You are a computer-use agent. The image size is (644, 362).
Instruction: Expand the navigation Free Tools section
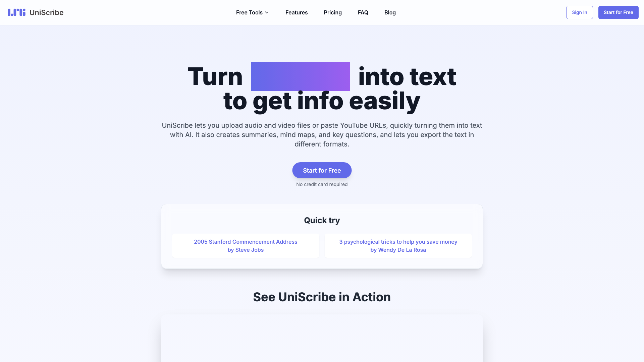pos(253,12)
